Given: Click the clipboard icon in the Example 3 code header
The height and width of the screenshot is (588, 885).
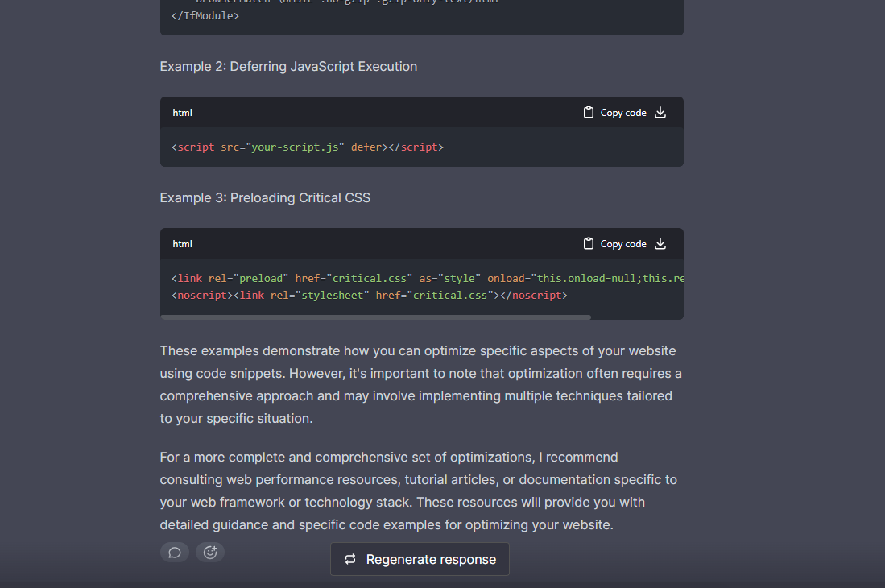Looking at the screenshot, I should (x=589, y=244).
